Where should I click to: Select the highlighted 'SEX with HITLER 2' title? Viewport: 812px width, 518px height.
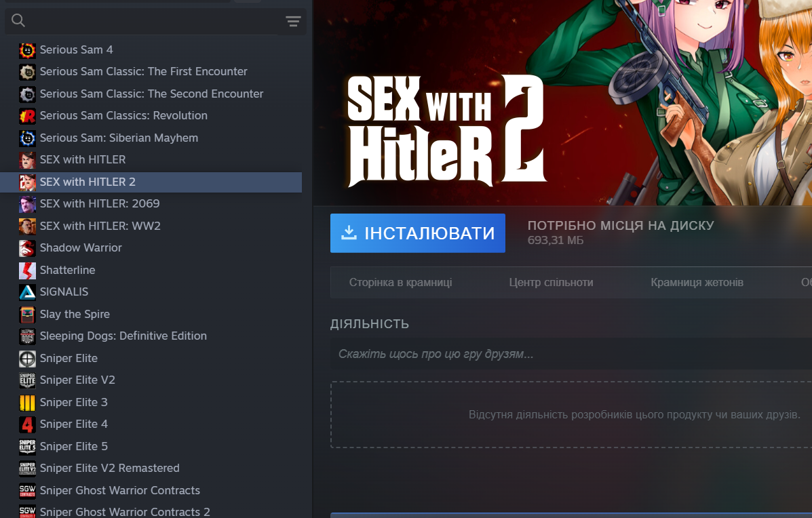pyautogui.click(x=88, y=182)
